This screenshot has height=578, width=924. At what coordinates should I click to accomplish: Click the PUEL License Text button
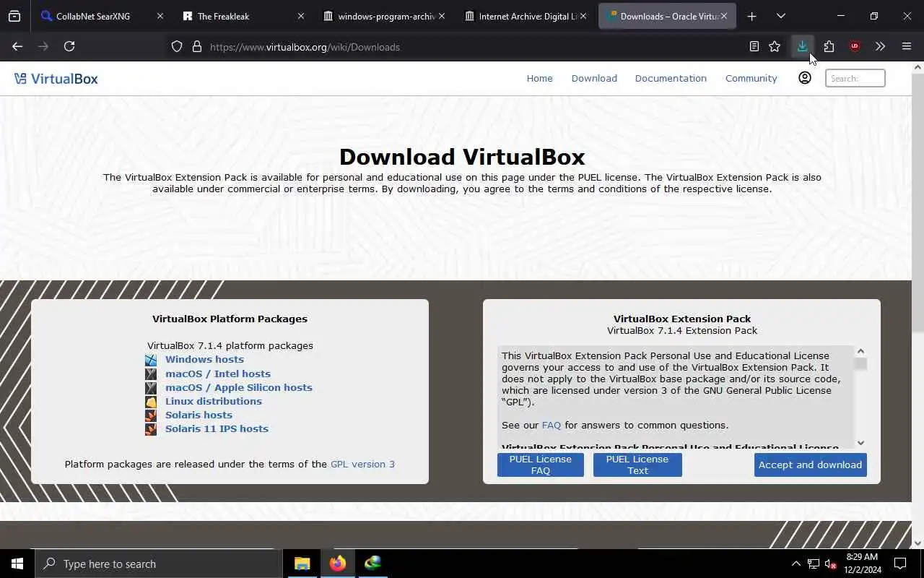tap(637, 465)
